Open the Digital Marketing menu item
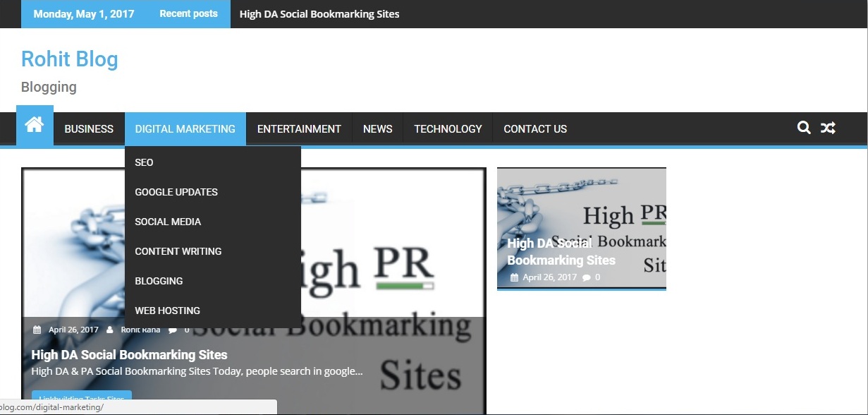The height and width of the screenshot is (415, 868). click(185, 128)
